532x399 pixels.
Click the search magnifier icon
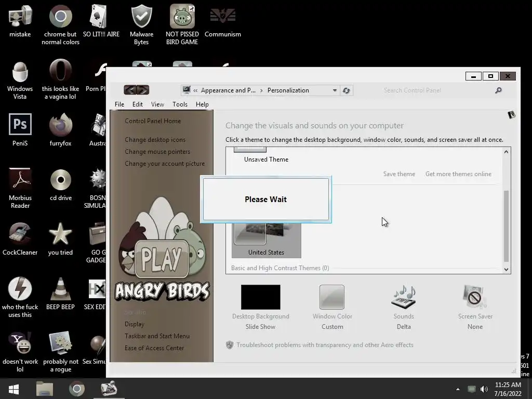point(498,90)
